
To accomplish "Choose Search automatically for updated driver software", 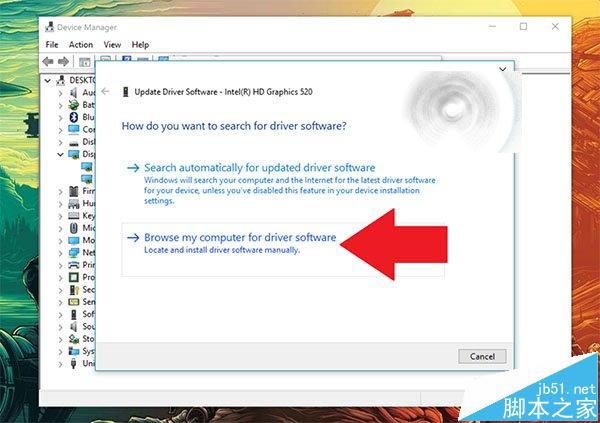I will [x=283, y=184].
